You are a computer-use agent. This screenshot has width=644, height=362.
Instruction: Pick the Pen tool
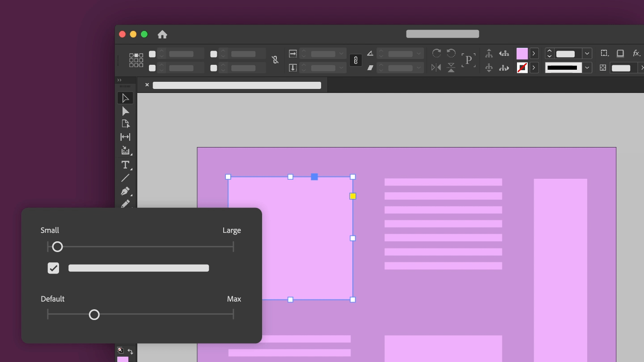pyautogui.click(x=125, y=191)
